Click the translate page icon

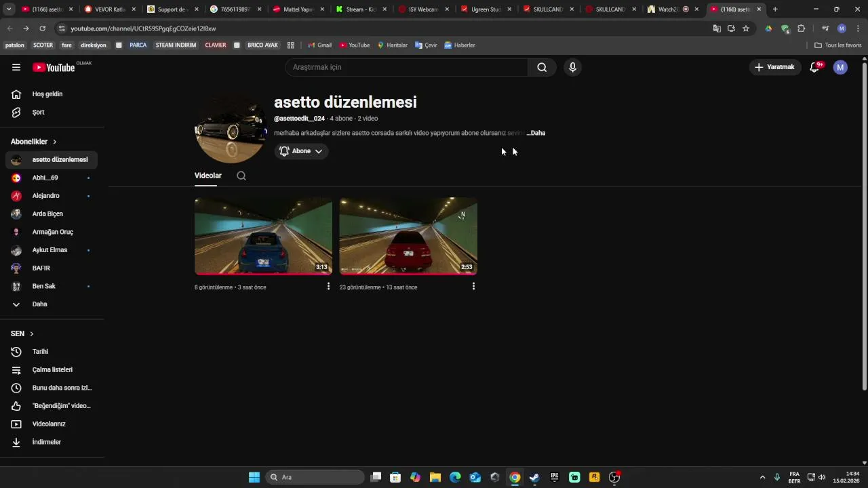717,28
